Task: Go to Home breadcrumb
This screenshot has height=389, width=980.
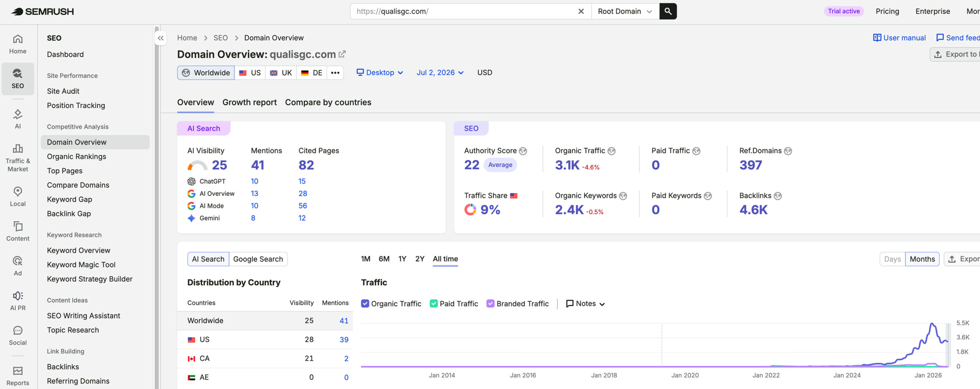Action: point(187,38)
